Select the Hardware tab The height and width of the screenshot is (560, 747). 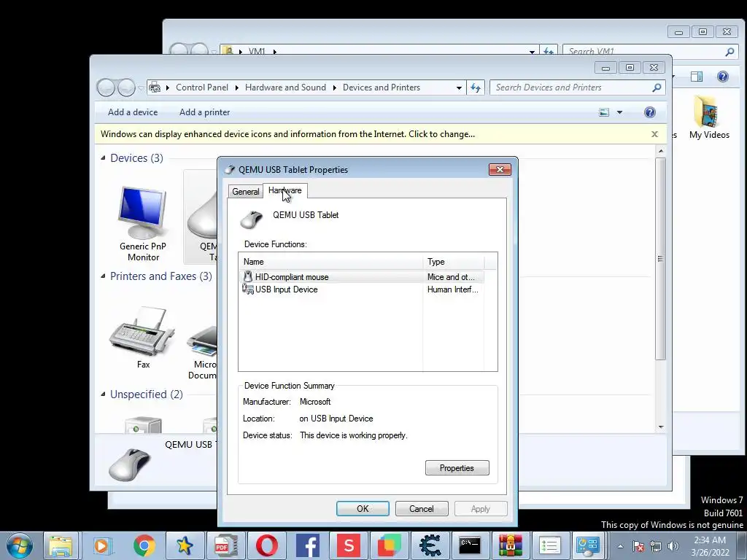click(285, 190)
